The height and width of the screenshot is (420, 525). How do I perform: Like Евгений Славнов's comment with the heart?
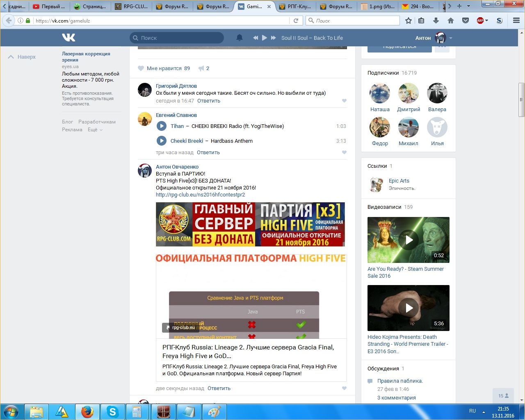point(344,153)
